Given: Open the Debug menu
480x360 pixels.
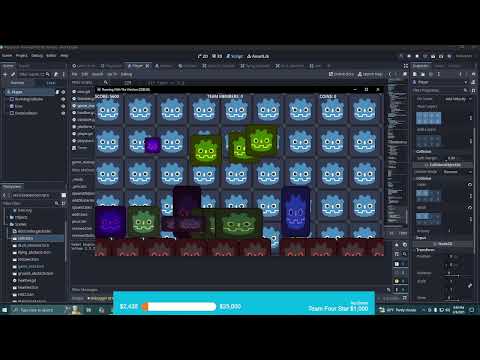Looking at the screenshot, I should pyautogui.click(x=37, y=56).
